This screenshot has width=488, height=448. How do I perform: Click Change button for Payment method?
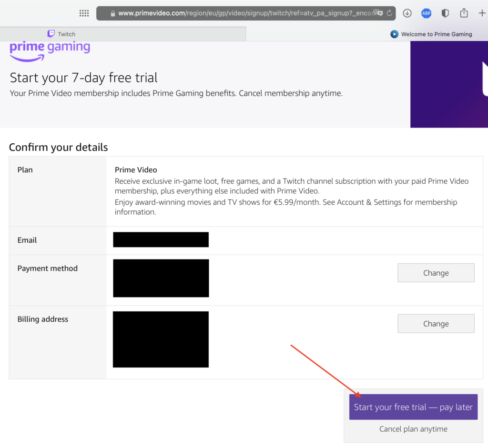[436, 273]
